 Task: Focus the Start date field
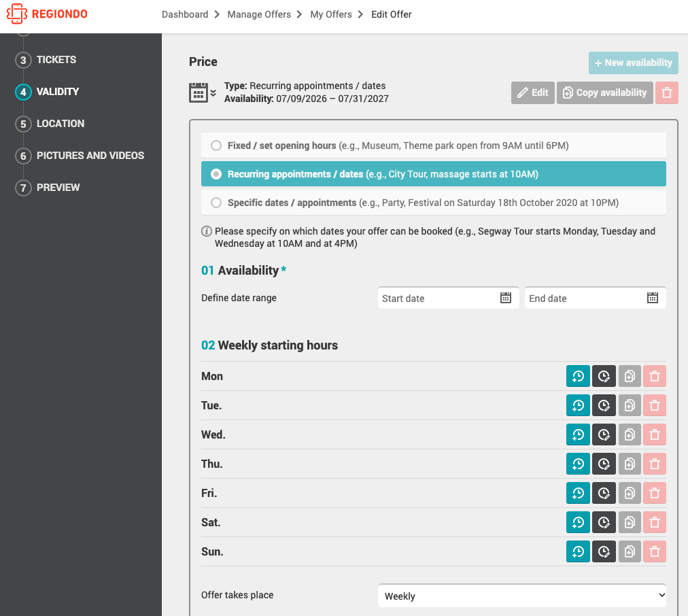(x=448, y=298)
